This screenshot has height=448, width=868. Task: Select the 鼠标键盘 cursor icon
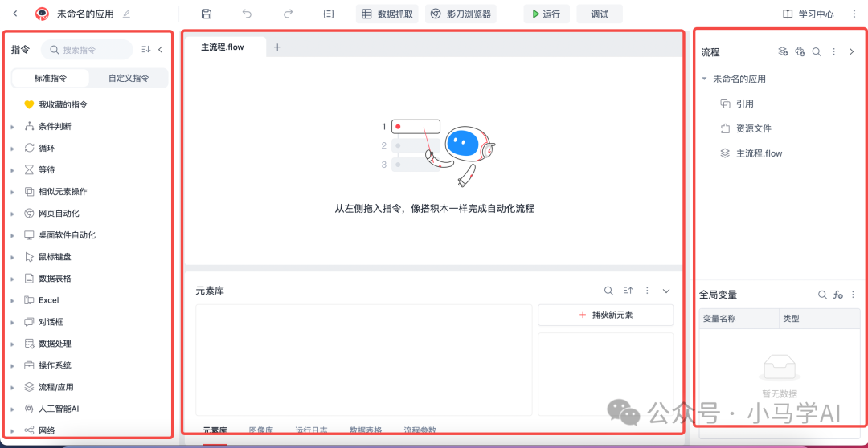point(30,257)
